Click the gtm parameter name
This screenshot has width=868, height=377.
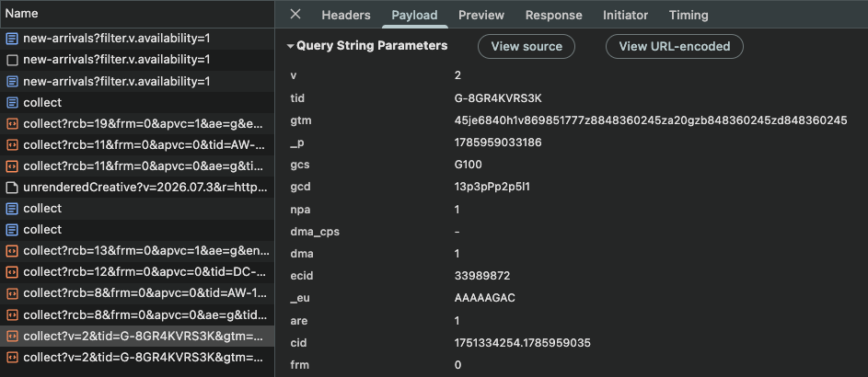[299, 120]
